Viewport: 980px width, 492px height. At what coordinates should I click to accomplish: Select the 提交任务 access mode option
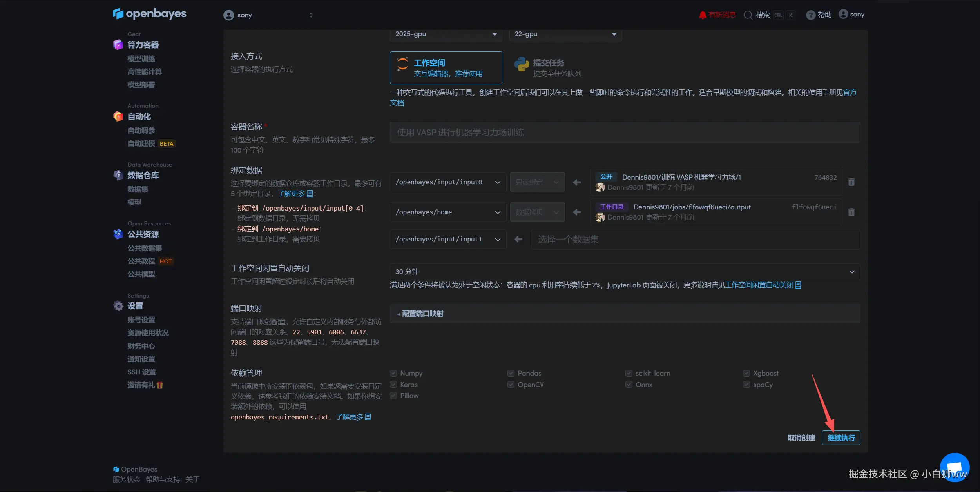(548, 67)
